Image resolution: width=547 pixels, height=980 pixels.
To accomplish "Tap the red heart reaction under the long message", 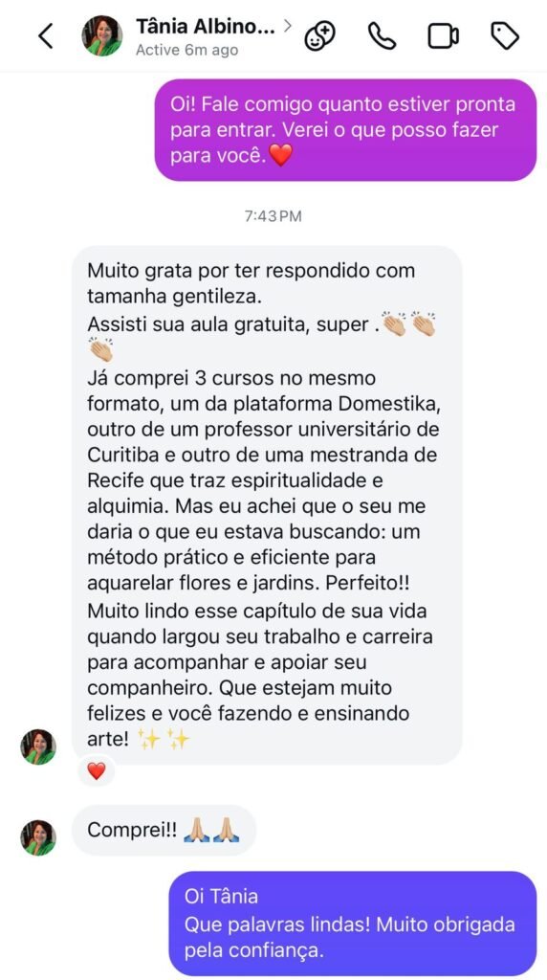I will pos(97,772).
